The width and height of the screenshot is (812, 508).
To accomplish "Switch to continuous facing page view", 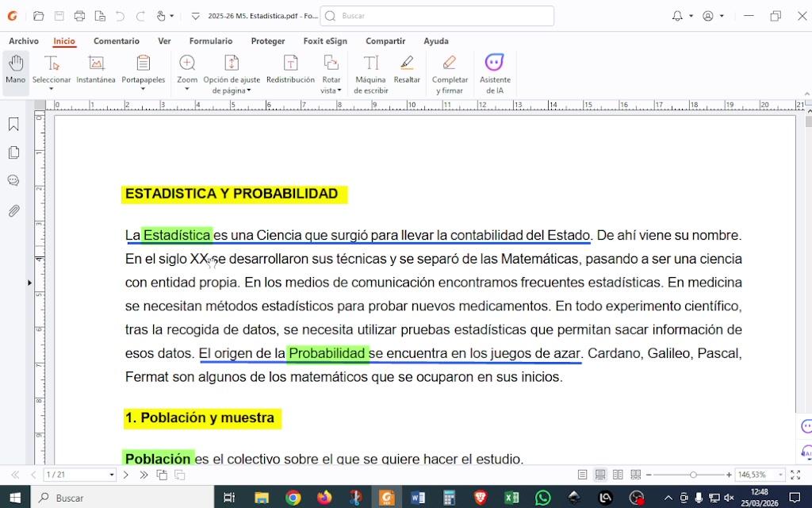I will coord(635,475).
